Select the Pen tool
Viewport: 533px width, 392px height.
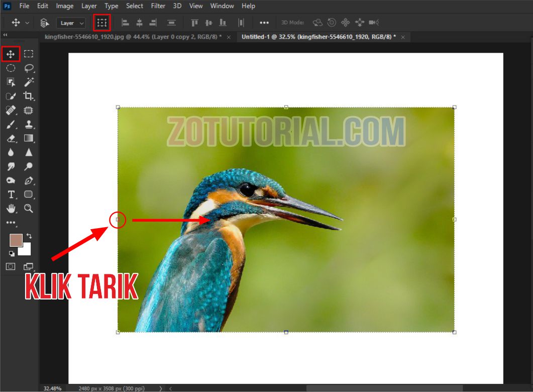[29, 180]
